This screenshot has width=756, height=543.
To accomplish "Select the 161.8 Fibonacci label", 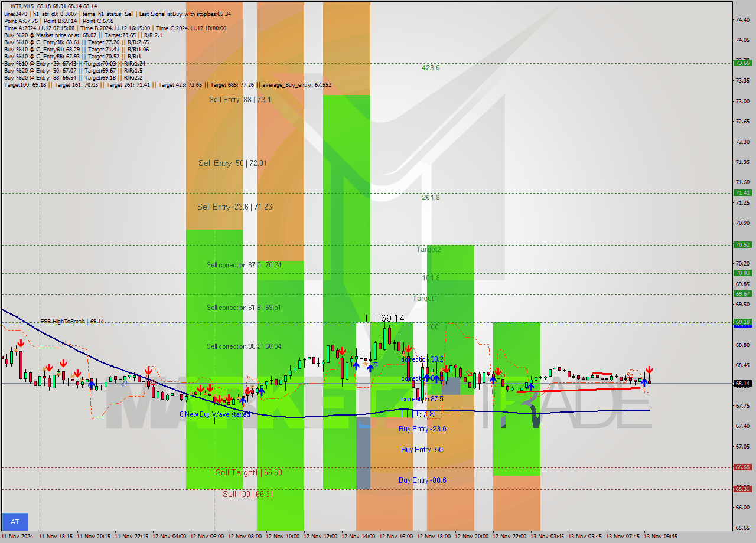I will coord(431,277).
